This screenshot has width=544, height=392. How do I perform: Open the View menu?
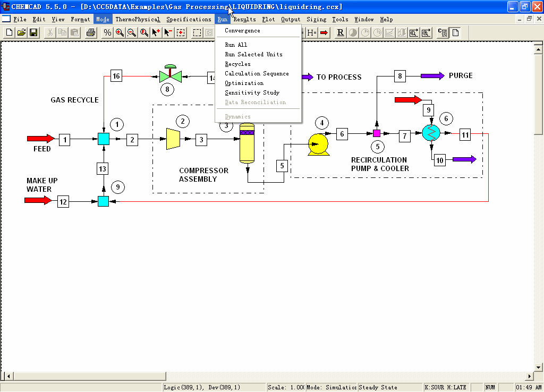(x=58, y=20)
